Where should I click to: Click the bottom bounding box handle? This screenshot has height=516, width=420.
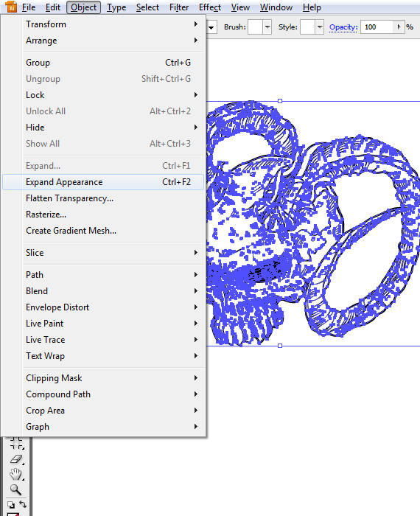coord(280,346)
